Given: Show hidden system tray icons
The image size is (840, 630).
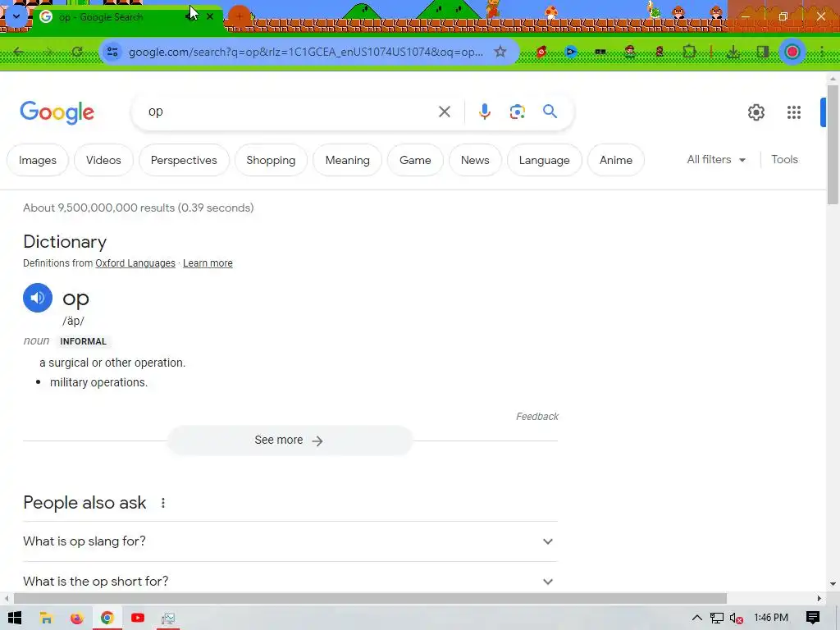Looking at the screenshot, I should (x=697, y=618).
